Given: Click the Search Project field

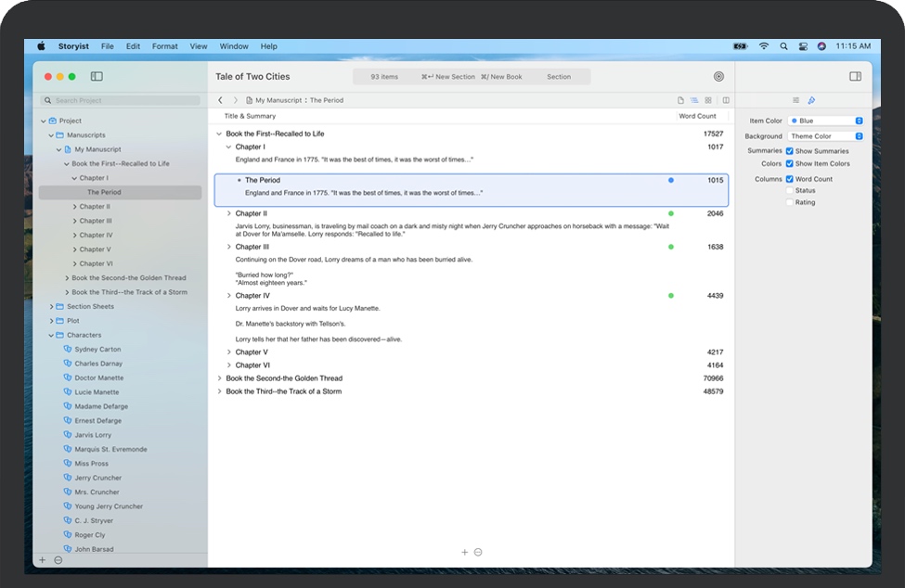Looking at the screenshot, I should (x=121, y=100).
